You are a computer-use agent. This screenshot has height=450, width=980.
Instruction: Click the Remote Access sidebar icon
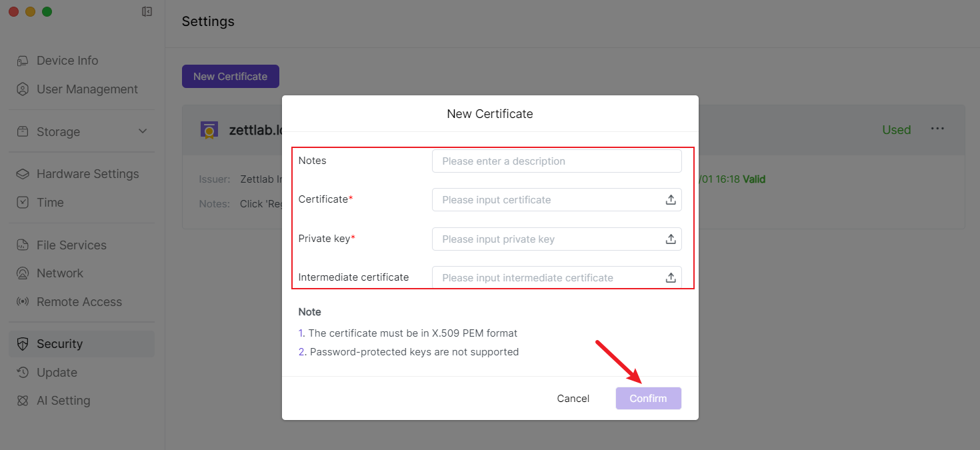coord(23,302)
